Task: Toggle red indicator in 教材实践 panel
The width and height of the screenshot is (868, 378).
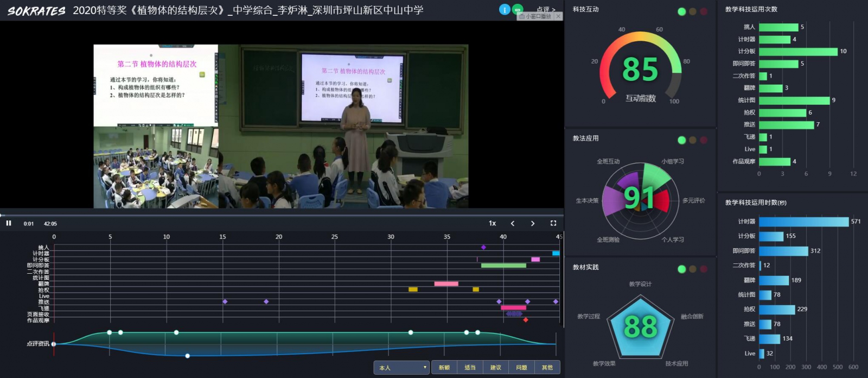Action: point(704,269)
